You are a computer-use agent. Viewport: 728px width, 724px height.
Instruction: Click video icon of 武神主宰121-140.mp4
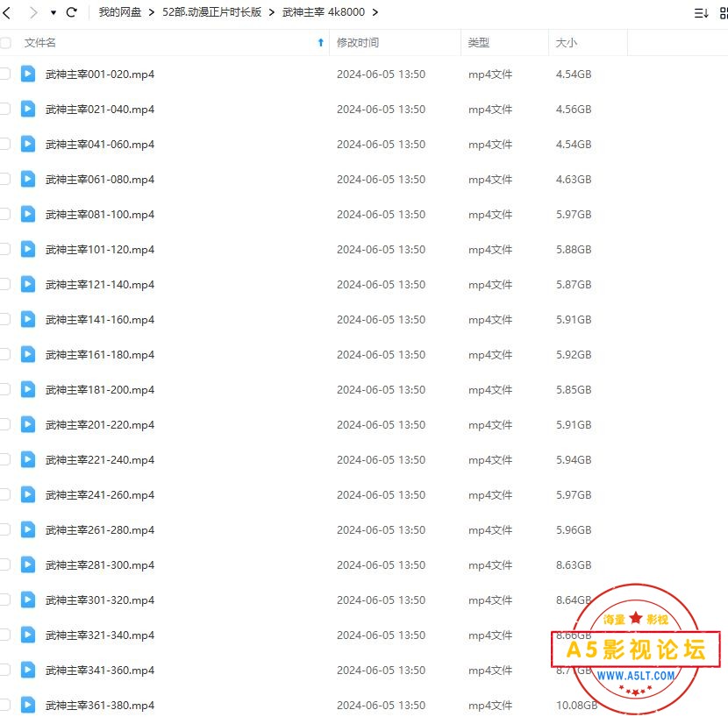(x=28, y=284)
